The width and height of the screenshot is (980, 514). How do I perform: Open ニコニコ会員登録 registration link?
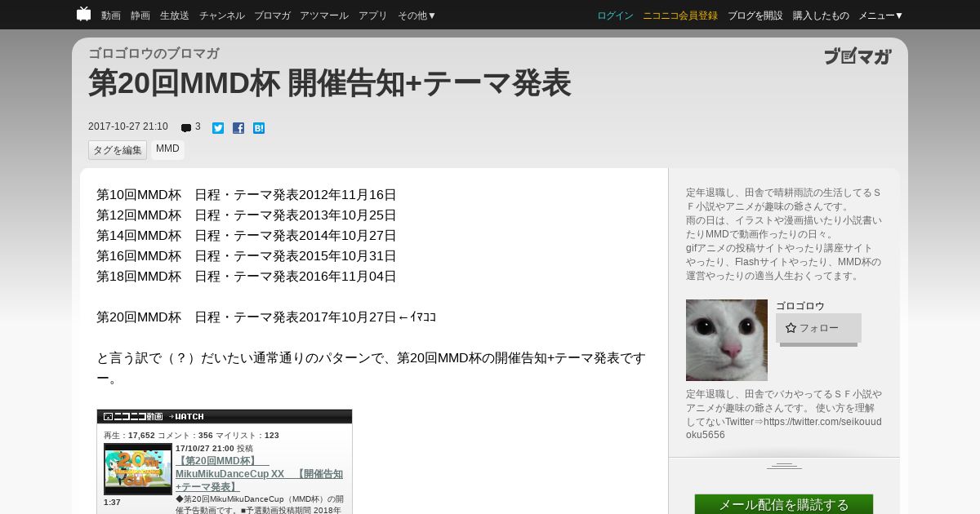680,16
